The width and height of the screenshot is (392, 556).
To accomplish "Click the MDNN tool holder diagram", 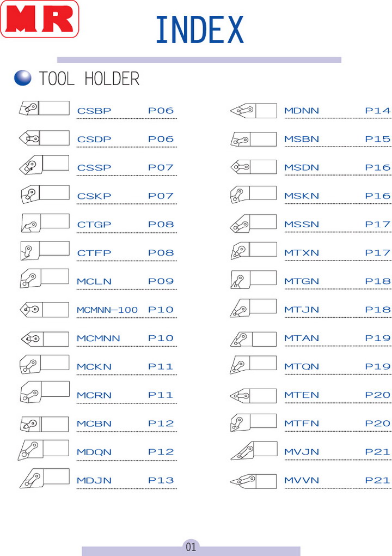I will pos(253,111).
